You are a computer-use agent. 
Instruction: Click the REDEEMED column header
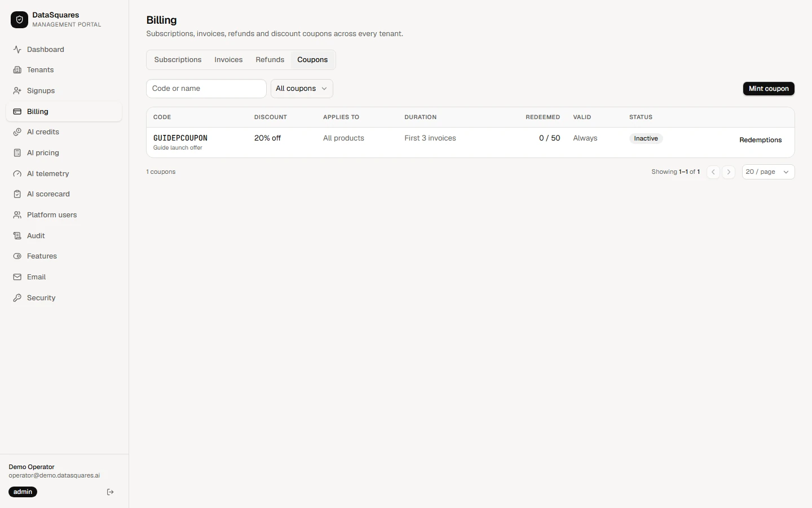tap(543, 117)
